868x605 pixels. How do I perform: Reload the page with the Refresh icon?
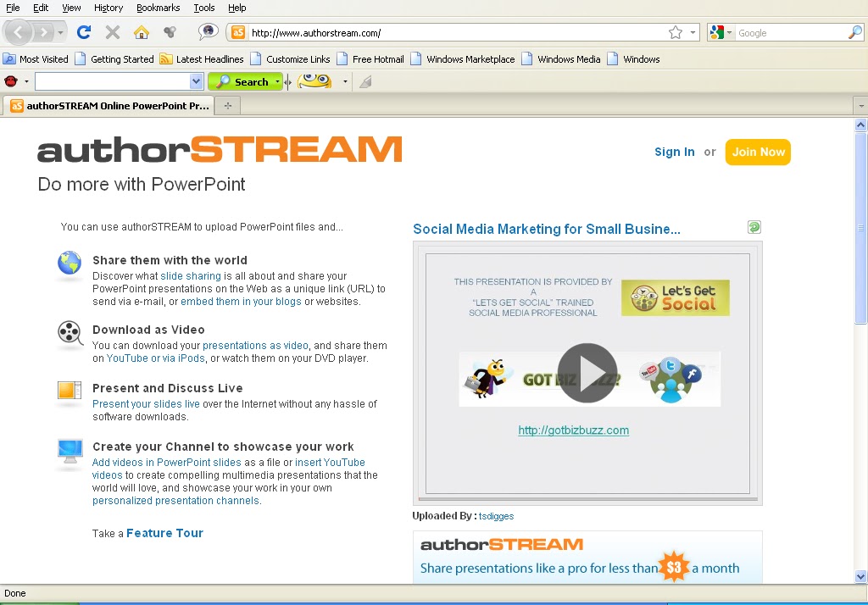84,33
